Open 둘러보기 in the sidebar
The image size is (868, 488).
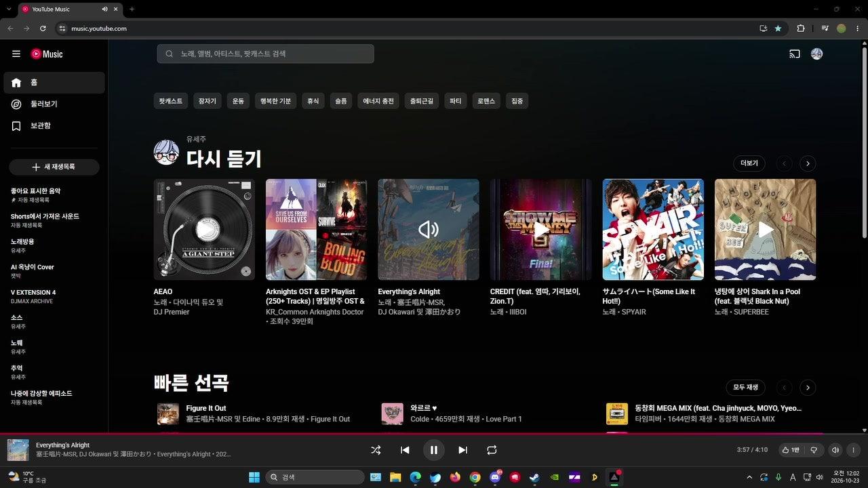tap(54, 104)
